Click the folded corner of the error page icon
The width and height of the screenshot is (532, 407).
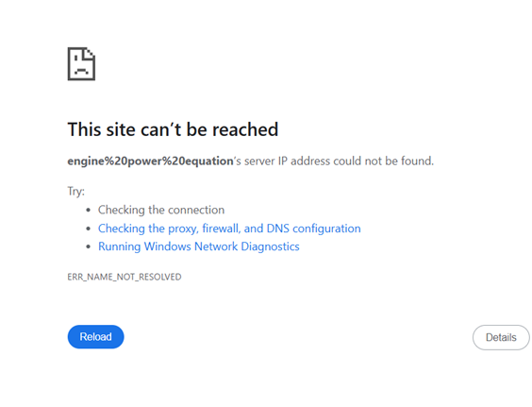90,53
